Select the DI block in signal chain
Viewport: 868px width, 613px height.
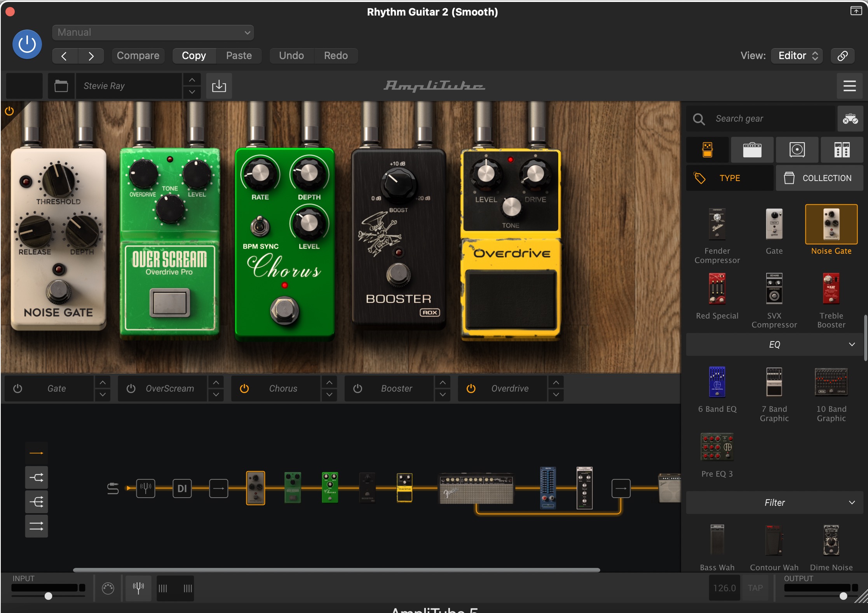click(x=182, y=488)
